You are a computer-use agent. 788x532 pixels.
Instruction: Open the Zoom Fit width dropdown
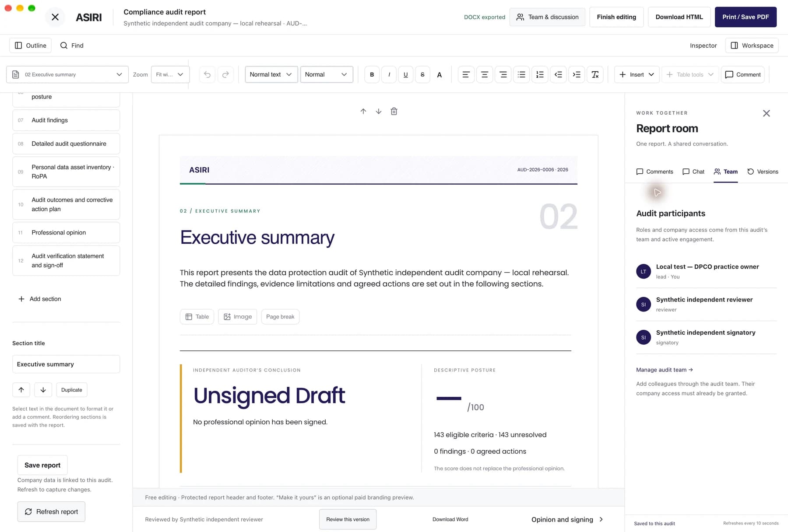[x=170, y=74]
